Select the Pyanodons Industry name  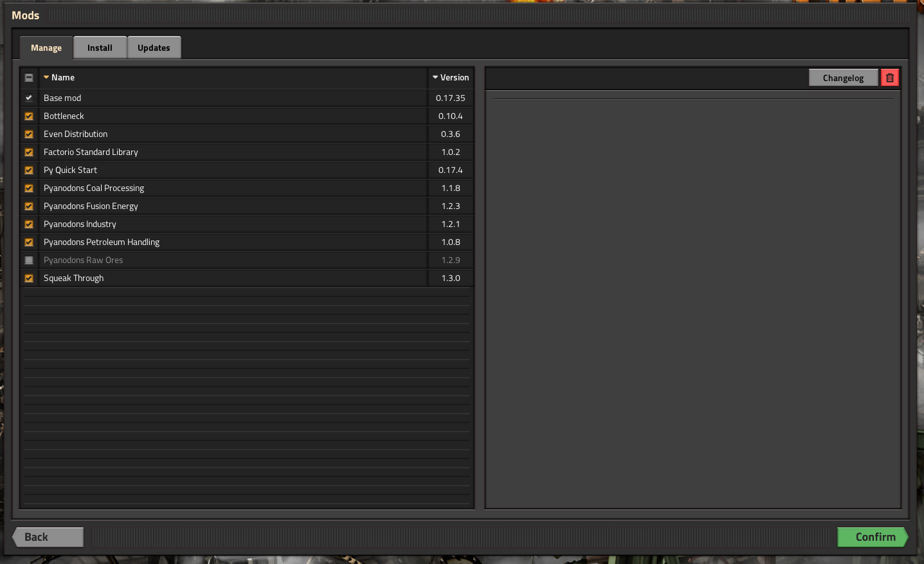[80, 224]
